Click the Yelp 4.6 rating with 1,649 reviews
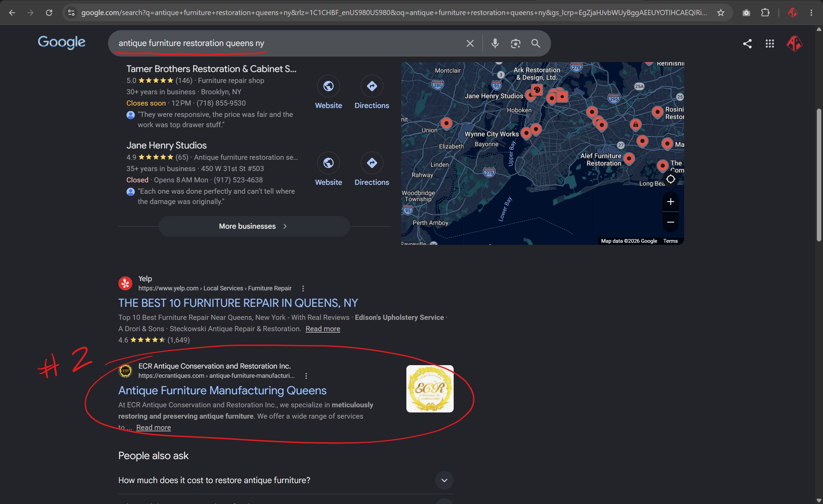This screenshot has height=504, width=823. pyautogui.click(x=154, y=340)
